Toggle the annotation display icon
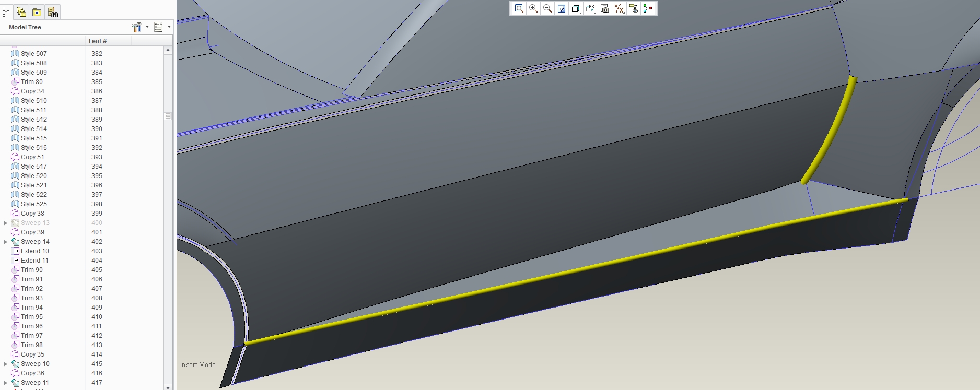980x390 pixels. [634, 8]
